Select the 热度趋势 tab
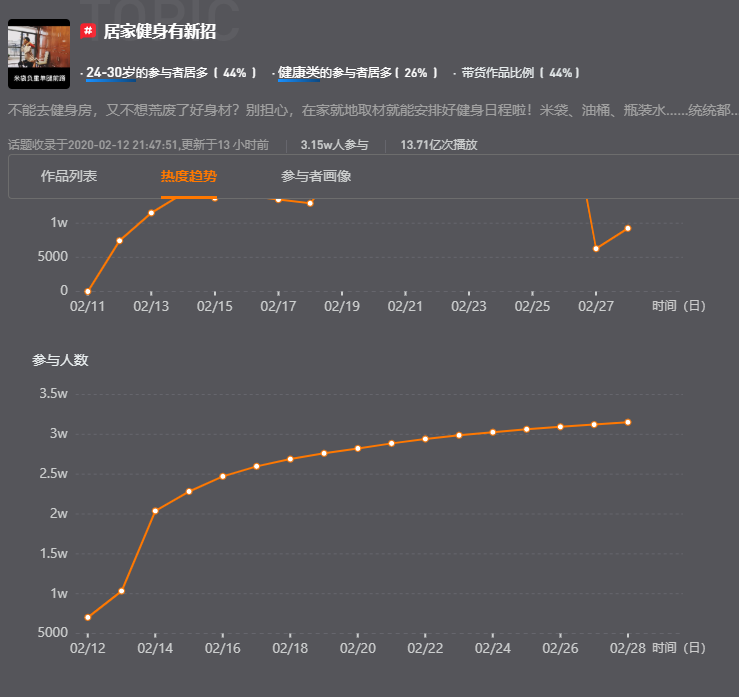Screen dimensions: 739x697 pyautogui.click(x=189, y=176)
